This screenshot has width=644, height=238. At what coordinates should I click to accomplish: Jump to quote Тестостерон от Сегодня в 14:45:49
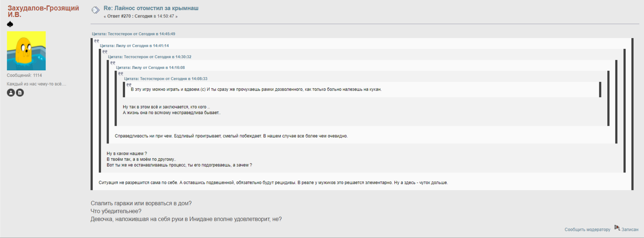coord(133,34)
